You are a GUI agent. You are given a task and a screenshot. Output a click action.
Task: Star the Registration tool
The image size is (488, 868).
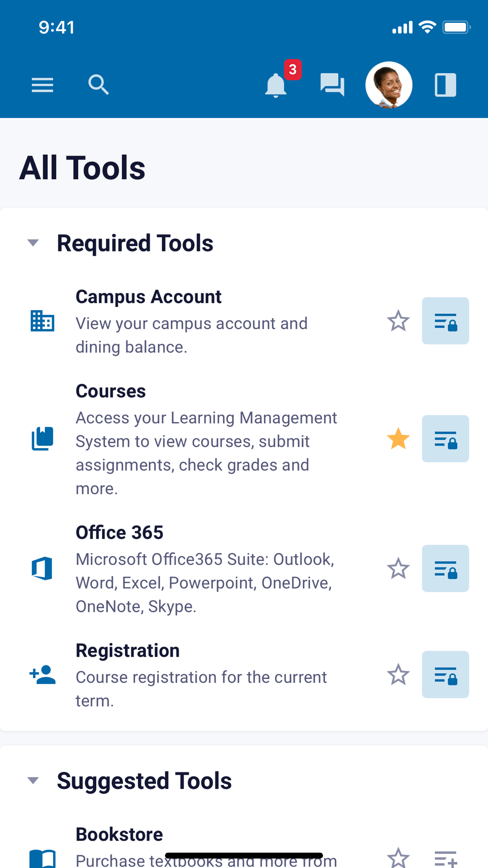(398, 675)
